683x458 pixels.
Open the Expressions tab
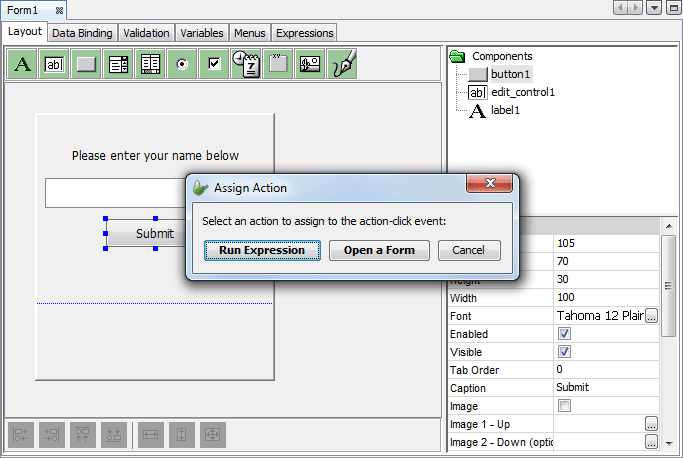click(x=304, y=33)
